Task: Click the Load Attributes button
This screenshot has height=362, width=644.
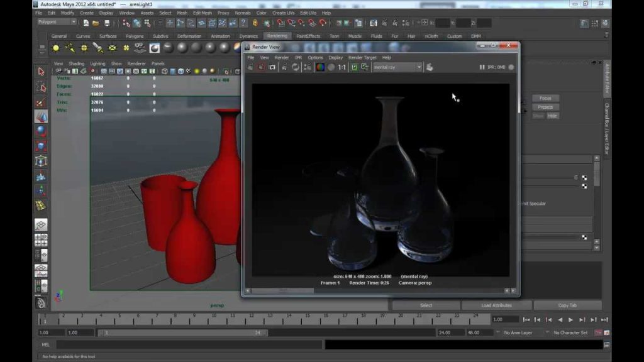Action: coord(496,305)
